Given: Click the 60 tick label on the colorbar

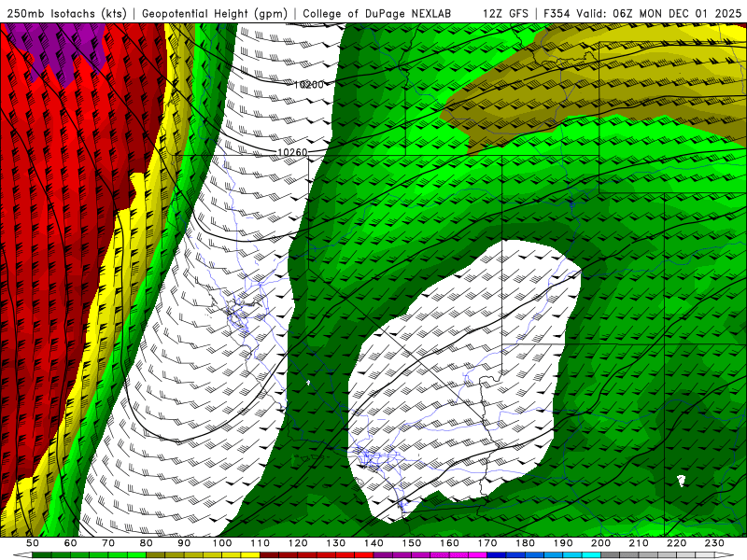Looking at the screenshot, I should 71,543.
